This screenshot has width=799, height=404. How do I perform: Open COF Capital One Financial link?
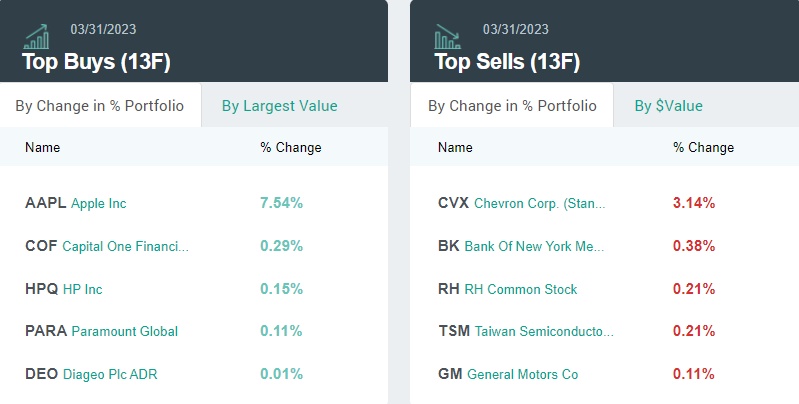pyautogui.click(x=107, y=246)
